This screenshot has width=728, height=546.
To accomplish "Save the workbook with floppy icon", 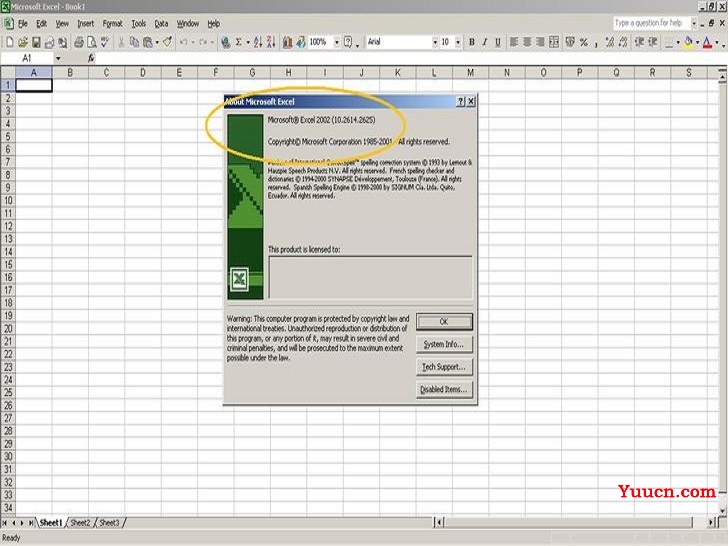I will point(36,42).
